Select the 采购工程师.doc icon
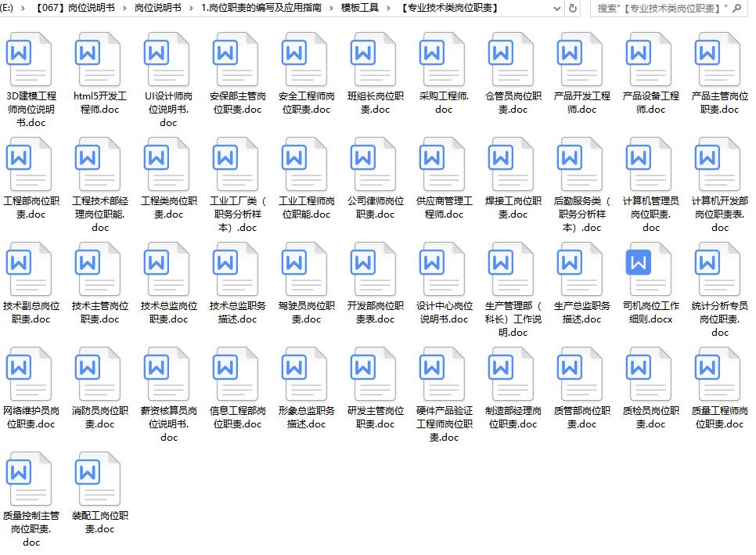The width and height of the screenshot is (756, 555). (443, 59)
